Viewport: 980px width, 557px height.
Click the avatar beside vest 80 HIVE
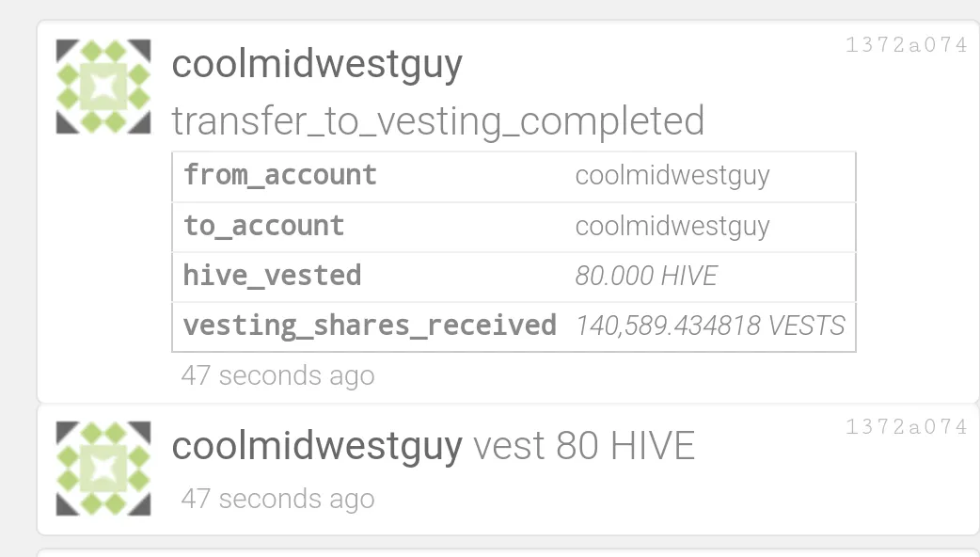pyautogui.click(x=103, y=469)
